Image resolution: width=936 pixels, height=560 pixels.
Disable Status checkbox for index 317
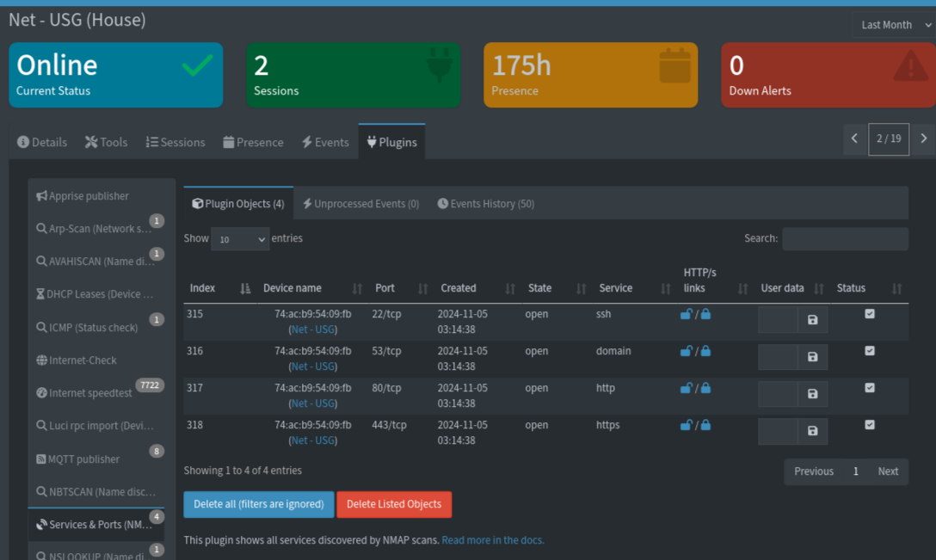[870, 388]
